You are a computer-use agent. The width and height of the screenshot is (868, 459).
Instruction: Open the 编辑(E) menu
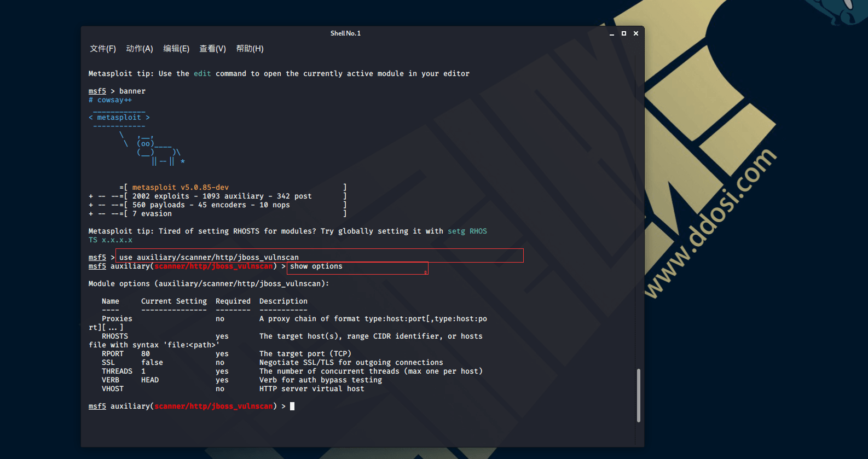tap(176, 49)
